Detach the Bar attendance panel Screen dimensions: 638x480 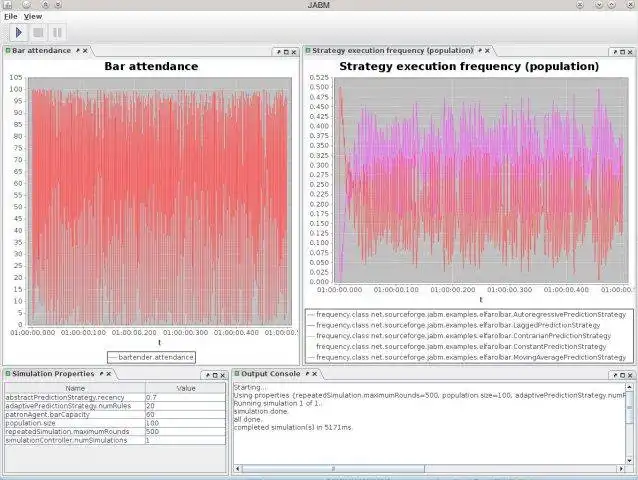pyautogui.click(x=279, y=52)
